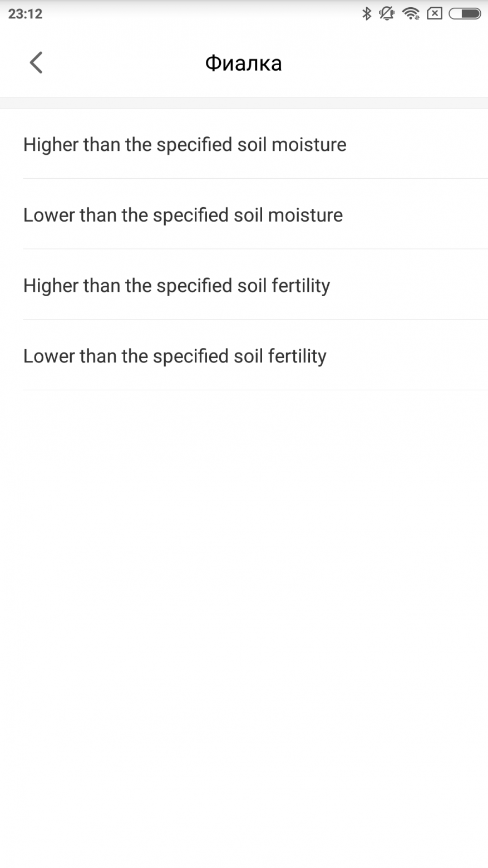Viewport: 488px width, 868px height.
Task: Pick the high soil fertility trigger condition
Action: click(x=177, y=286)
